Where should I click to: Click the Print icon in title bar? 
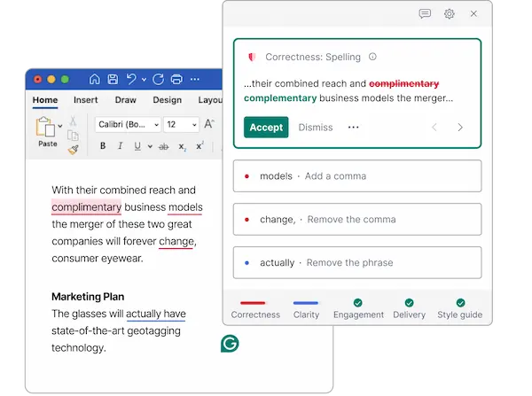click(x=176, y=79)
